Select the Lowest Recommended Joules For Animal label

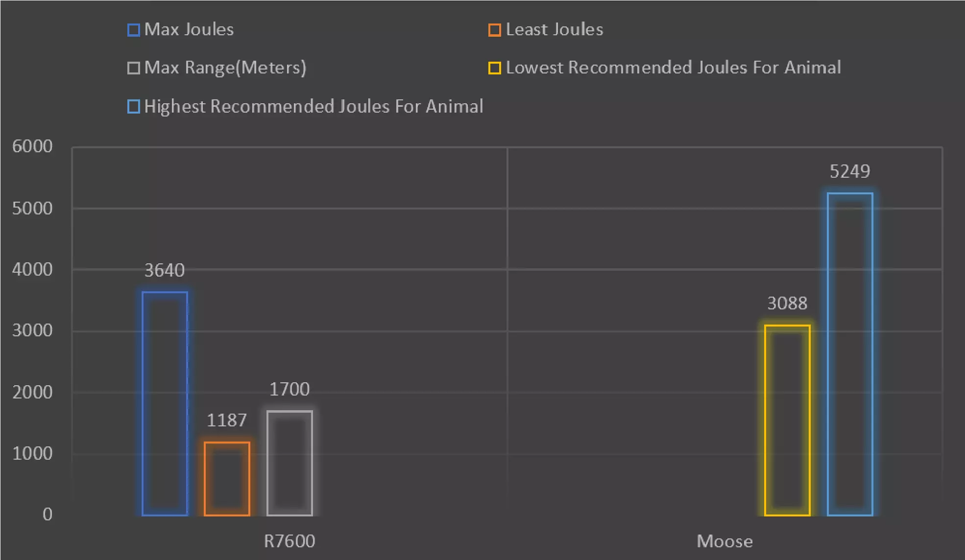674,68
